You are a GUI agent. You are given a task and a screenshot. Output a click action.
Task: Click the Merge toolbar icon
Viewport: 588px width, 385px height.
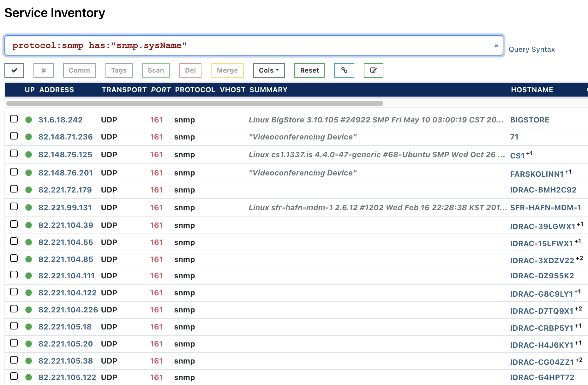227,70
